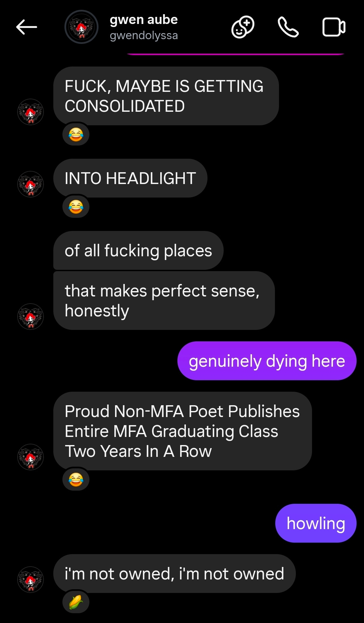Tap the 'i'm not owned' message bubble
This screenshot has height=623, width=364.
pyautogui.click(x=174, y=574)
